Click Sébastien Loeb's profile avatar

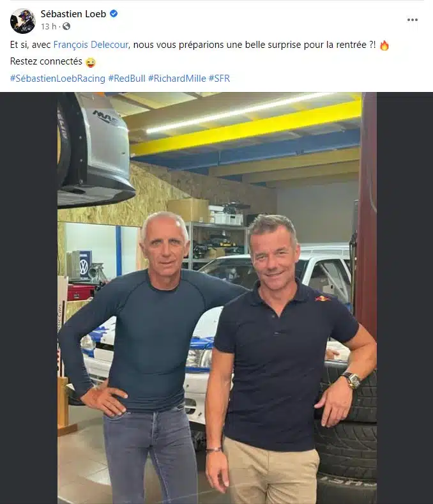point(22,21)
